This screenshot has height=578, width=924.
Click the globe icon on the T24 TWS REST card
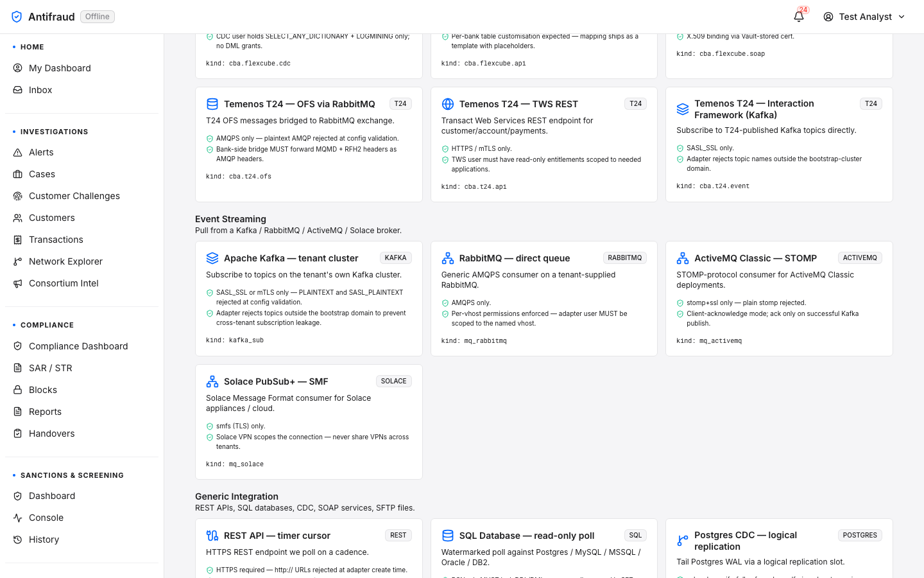point(448,104)
